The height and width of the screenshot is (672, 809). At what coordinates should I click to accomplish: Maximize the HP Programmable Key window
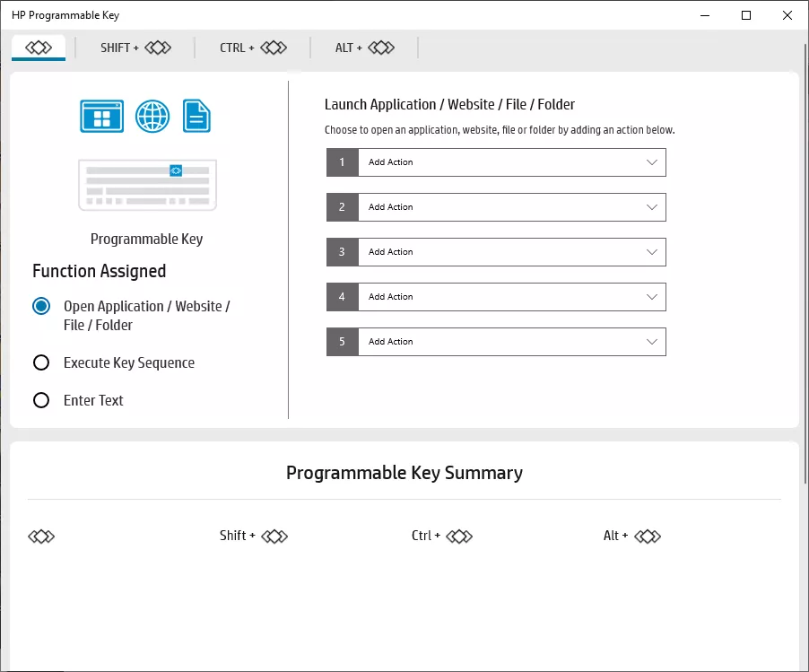click(746, 15)
